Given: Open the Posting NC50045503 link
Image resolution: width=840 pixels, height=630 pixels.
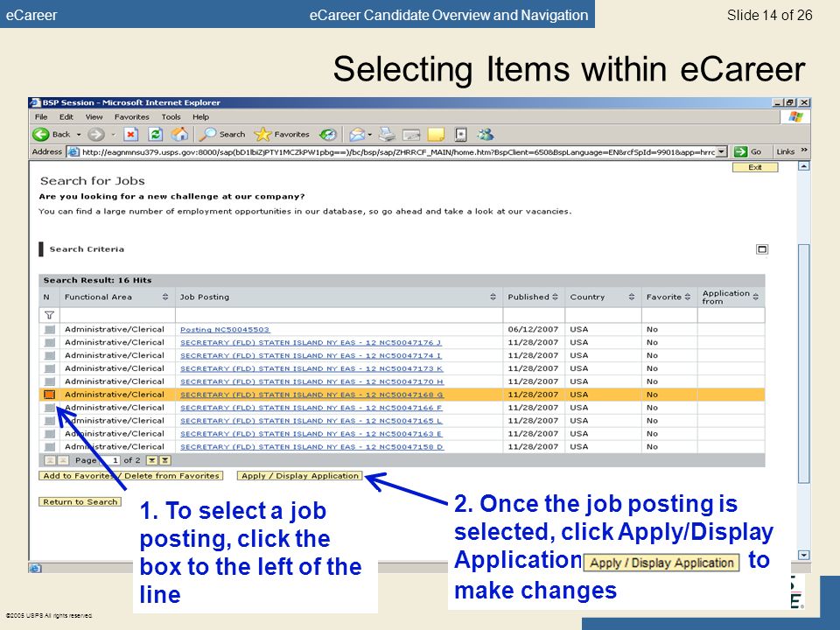Looking at the screenshot, I should pos(225,330).
